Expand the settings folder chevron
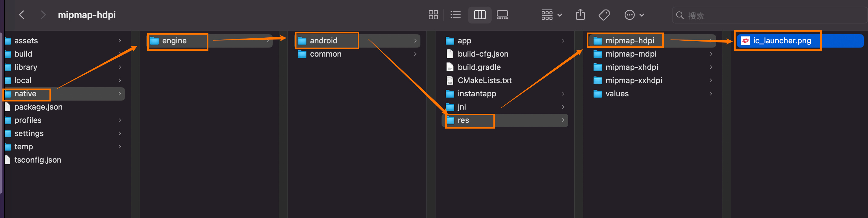 [120, 134]
